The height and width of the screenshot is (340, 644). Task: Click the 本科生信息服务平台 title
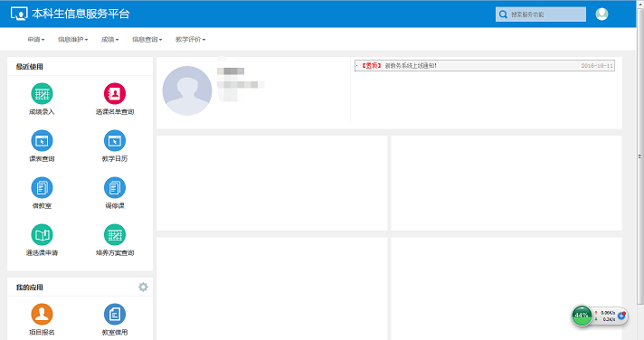coord(80,14)
